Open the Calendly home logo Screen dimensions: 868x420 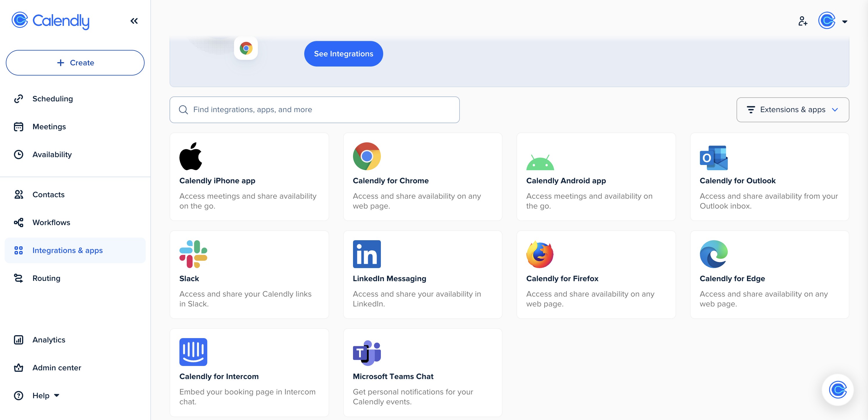point(51,21)
